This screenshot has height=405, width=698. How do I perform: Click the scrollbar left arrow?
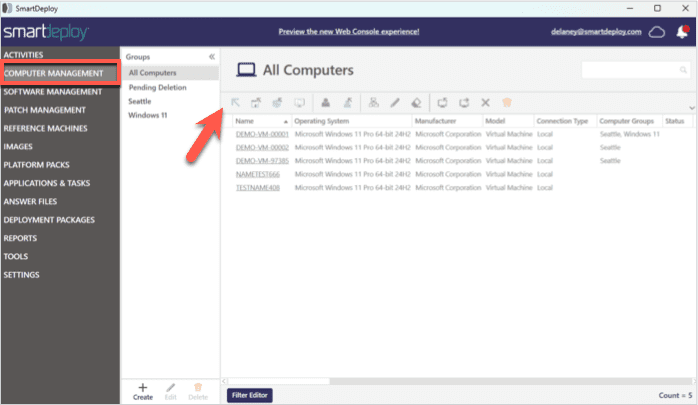pos(224,381)
